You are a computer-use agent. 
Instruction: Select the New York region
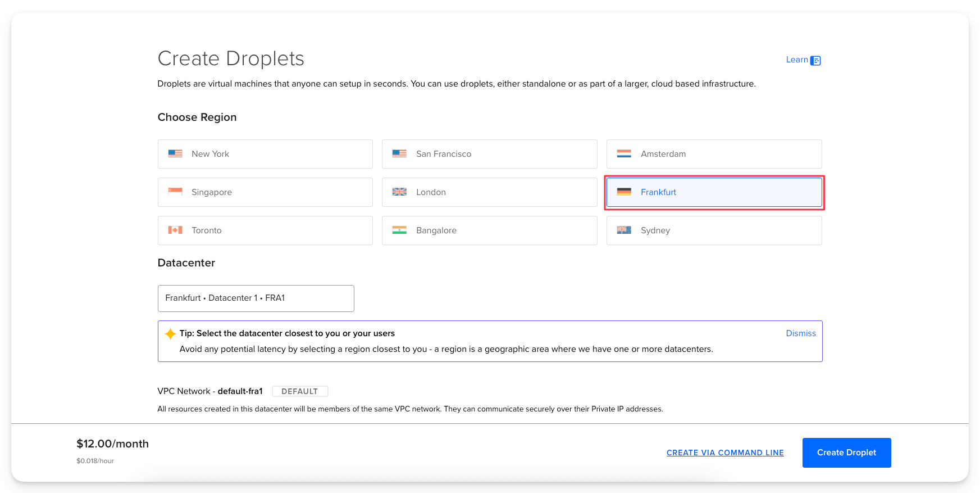click(265, 154)
